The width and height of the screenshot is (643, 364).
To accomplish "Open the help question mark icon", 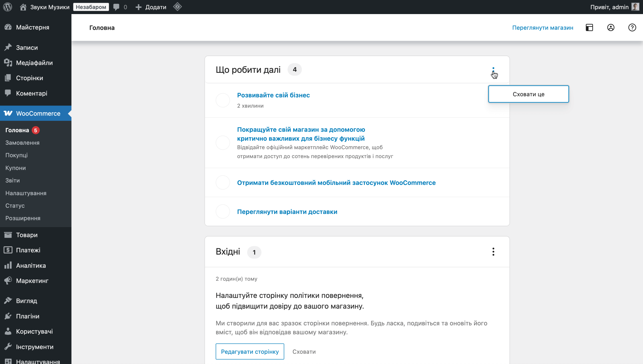I will click(632, 27).
